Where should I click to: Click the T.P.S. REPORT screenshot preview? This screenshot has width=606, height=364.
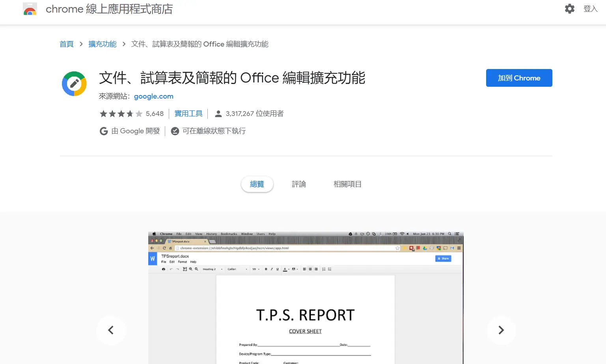pyautogui.click(x=306, y=298)
